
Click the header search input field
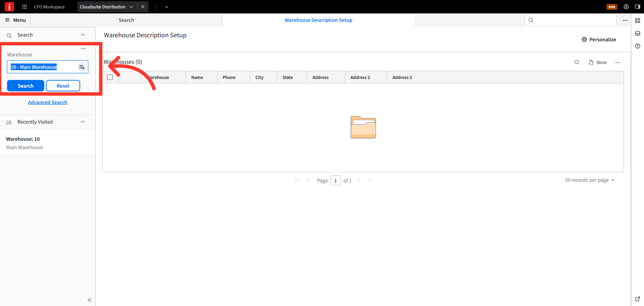(x=570, y=20)
